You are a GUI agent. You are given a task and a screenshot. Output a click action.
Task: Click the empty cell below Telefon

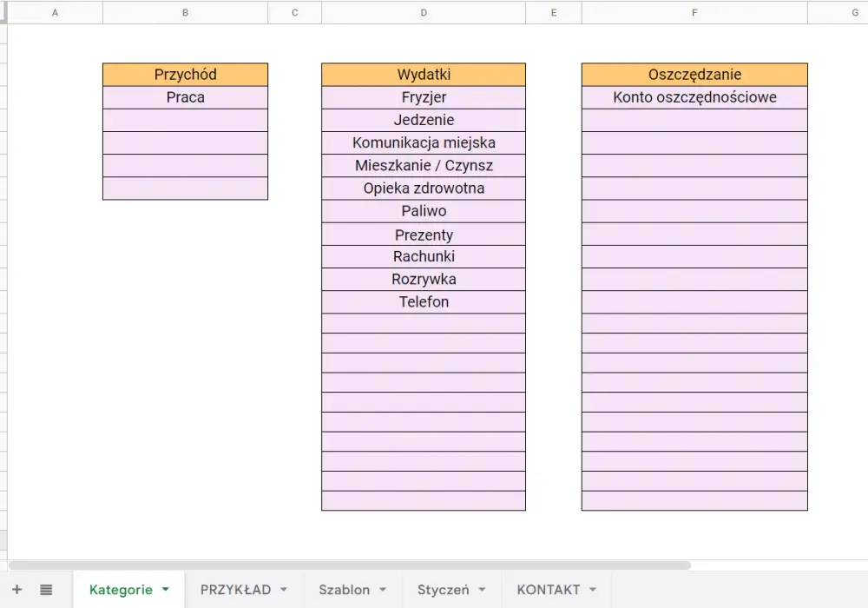tap(424, 323)
